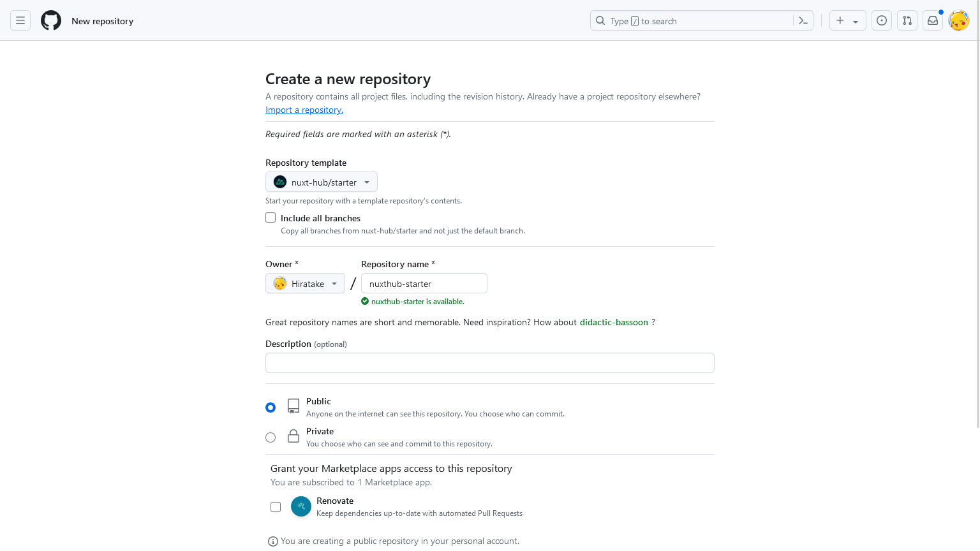Click the Description input field
The width and height of the screenshot is (980, 551).
tap(490, 363)
